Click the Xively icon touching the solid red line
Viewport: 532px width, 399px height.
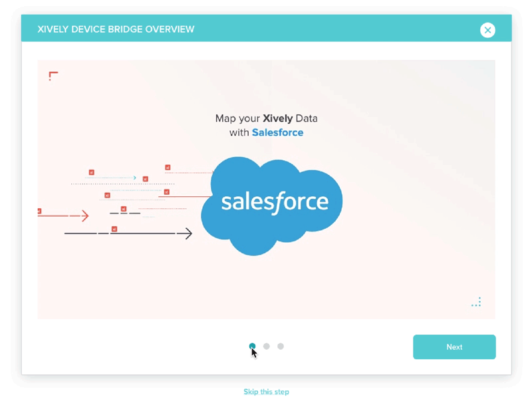coord(166,192)
